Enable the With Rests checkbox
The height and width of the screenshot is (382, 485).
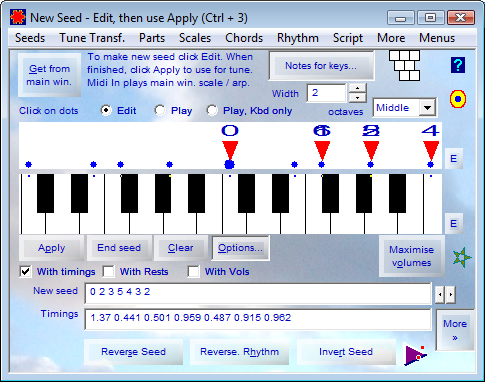pos(108,271)
